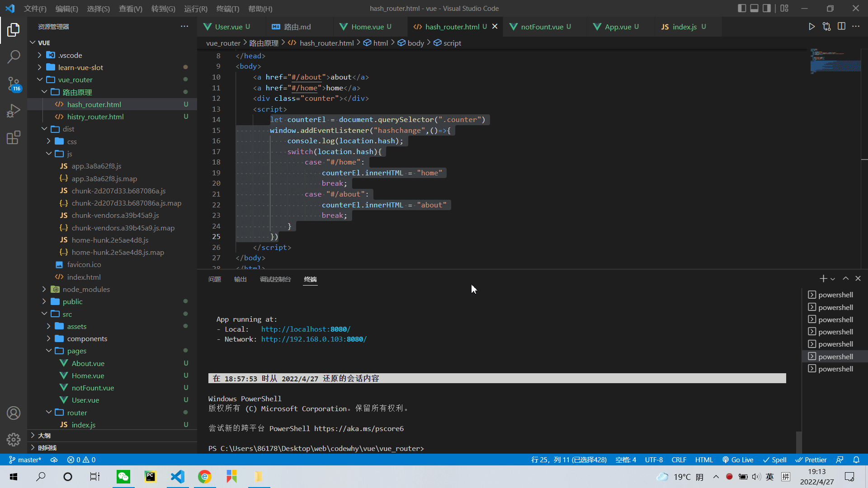The image size is (868, 488).
Task: Click the Synchronize Changes cloud icon
Action: pos(54,460)
